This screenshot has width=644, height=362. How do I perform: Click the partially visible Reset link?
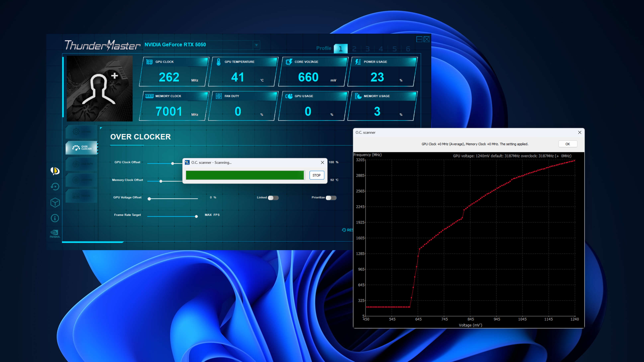(x=347, y=230)
